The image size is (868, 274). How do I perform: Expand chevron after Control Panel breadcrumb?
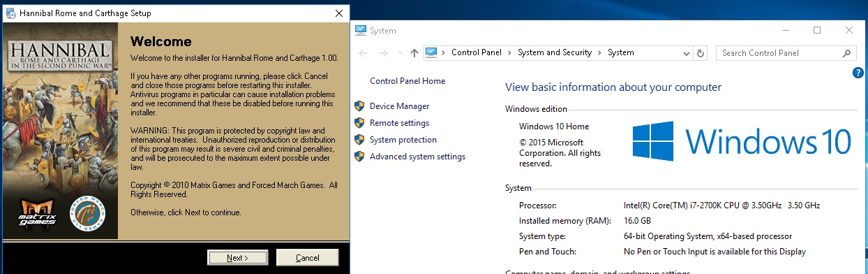[510, 52]
